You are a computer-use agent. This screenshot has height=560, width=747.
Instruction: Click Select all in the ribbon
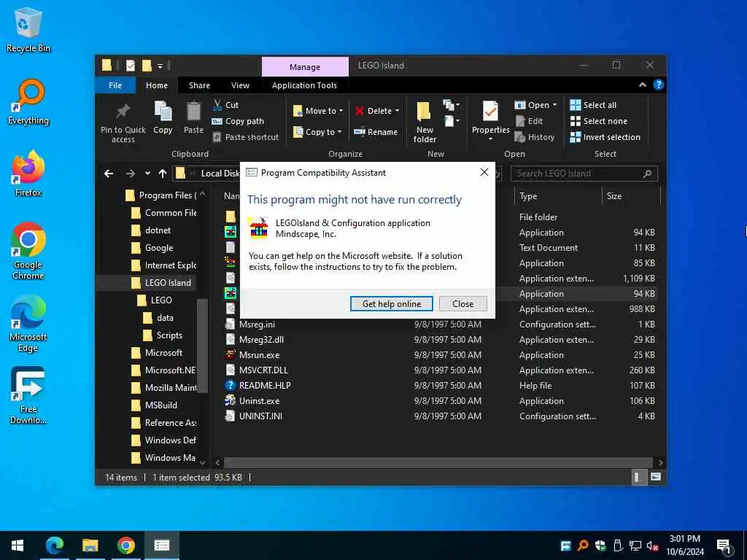593,105
